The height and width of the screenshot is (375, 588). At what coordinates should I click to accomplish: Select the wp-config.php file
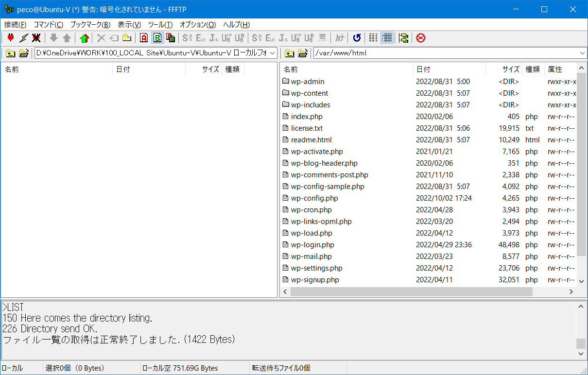point(314,198)
